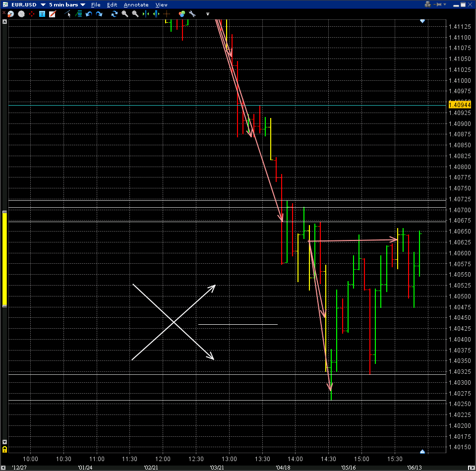Click the second magnifier zoom icon
The image size is (476, 471).
point(135,14)
